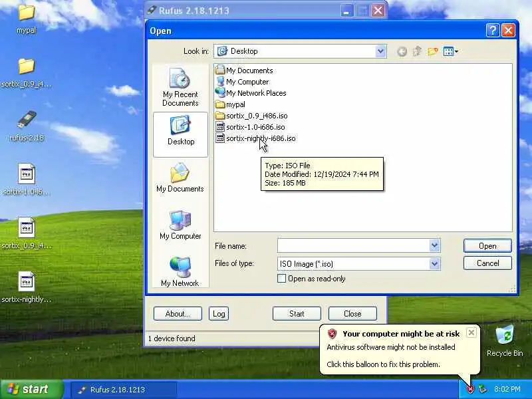Screen dimensions: 532x399
Task: Go up one folder level
Action: [x=417, y=51]
